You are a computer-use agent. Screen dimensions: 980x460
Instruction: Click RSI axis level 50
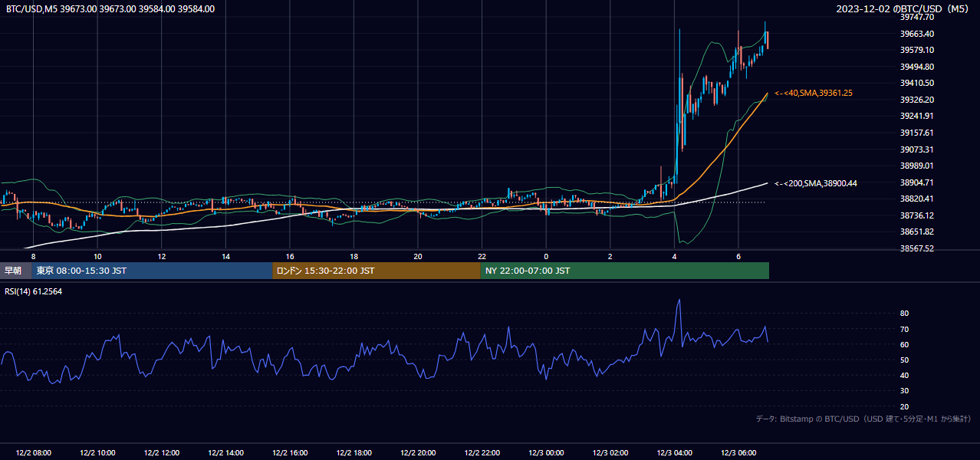click(904, 360)
